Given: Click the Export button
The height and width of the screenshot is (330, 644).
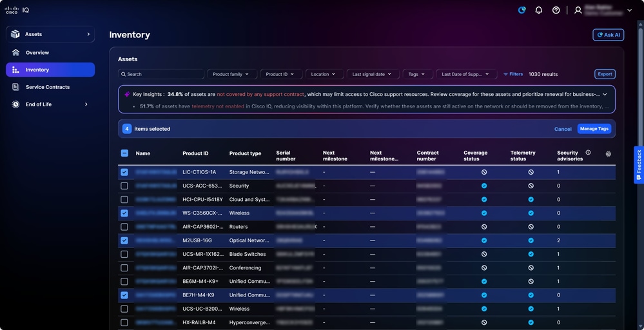Looking at the screenshot, I should click(x=605, y=74).
